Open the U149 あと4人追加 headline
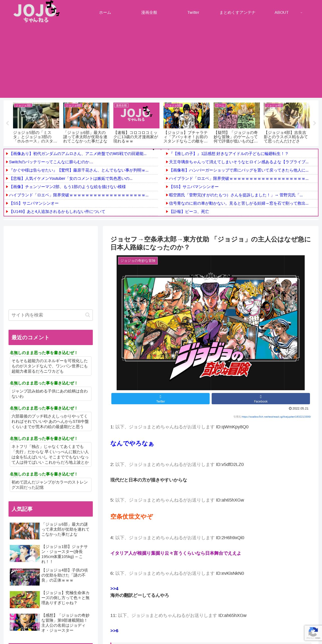Viewport: 322px width, 644px height. coord(57,211)
